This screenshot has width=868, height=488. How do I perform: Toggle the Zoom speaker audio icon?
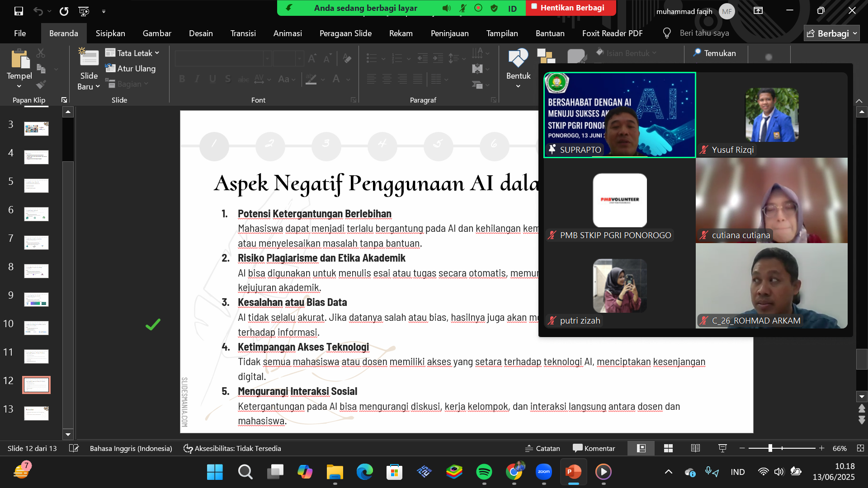(x=447, y=8)
